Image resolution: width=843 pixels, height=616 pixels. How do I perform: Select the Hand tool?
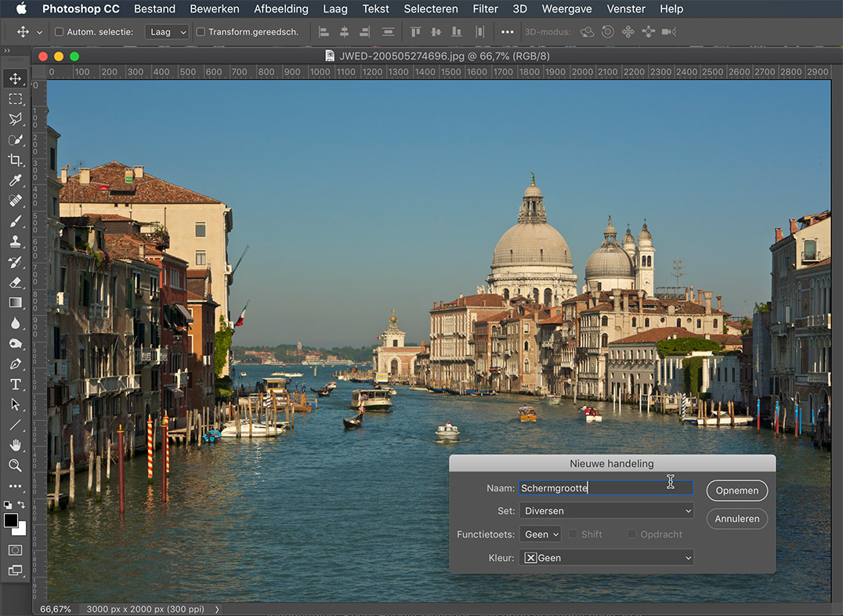15,445
